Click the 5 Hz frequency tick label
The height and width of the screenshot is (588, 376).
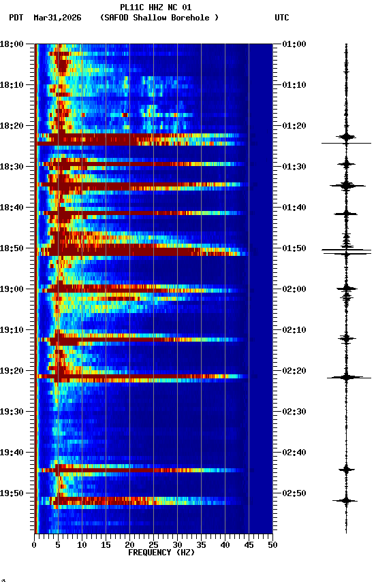point(58,545)
